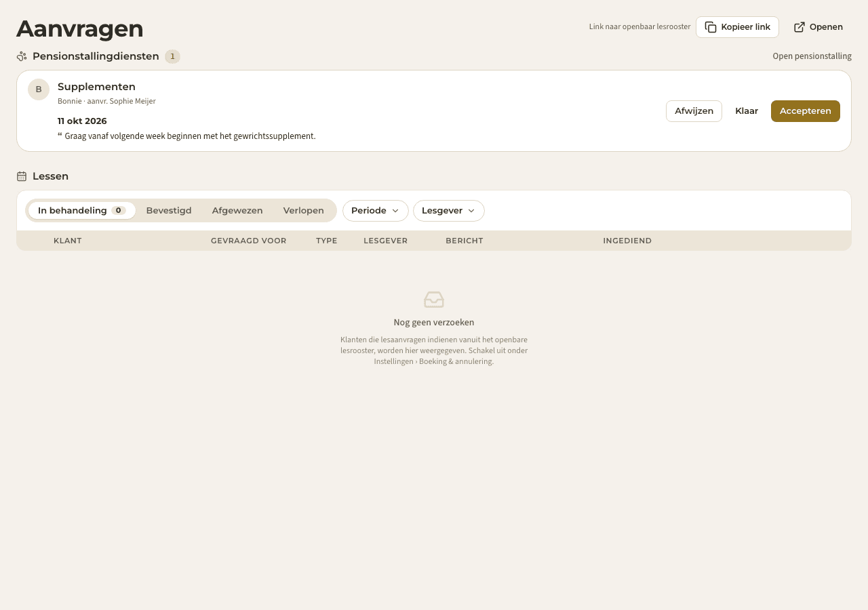The image size is (868, 610).
Task: Follow the Open pensionstalling link
Action: (812, 56)
